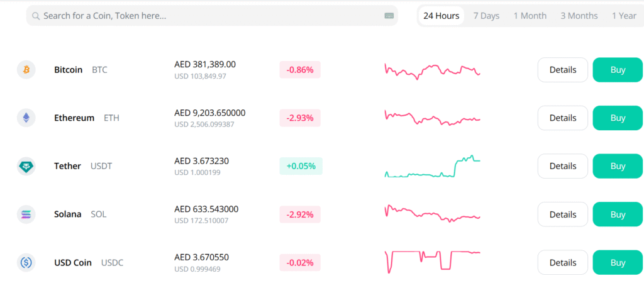644x288 pixels.
Task: Click the magnifier icon in search bar
Action: coord(36,16)
